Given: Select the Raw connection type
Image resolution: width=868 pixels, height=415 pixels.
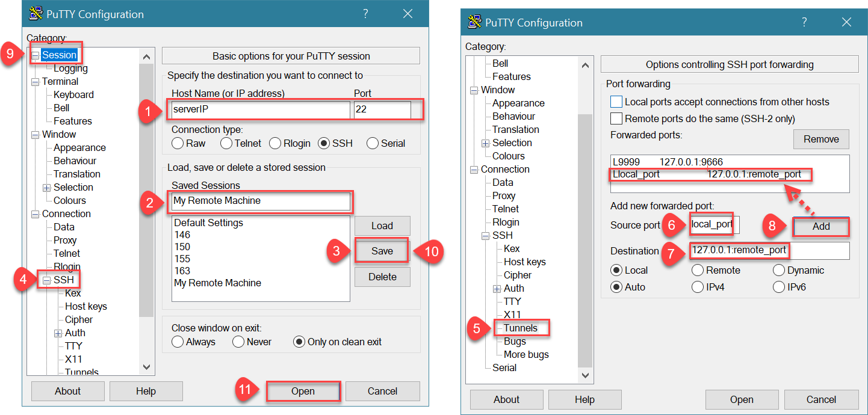Looking at the screenshot, I should coord(178,143).
